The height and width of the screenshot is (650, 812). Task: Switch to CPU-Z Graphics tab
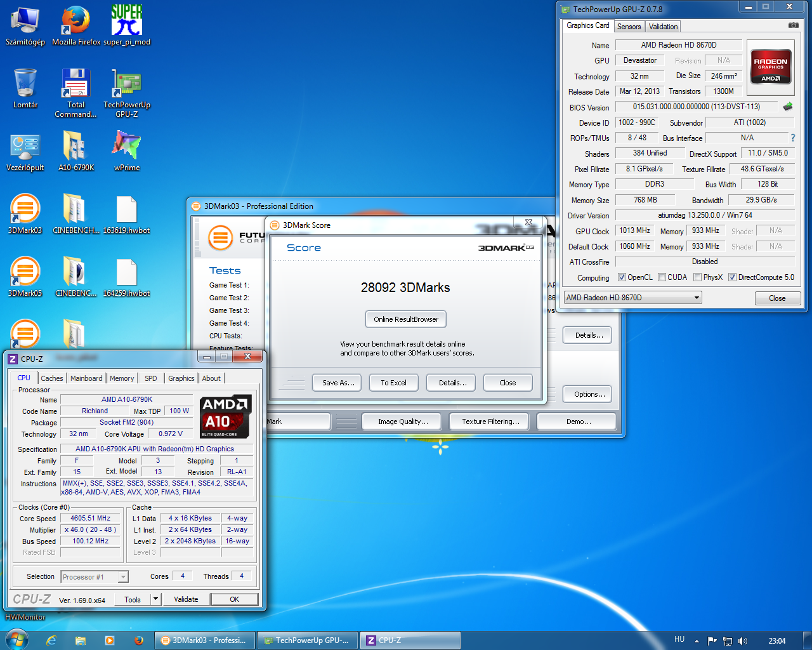pos(181,378)
